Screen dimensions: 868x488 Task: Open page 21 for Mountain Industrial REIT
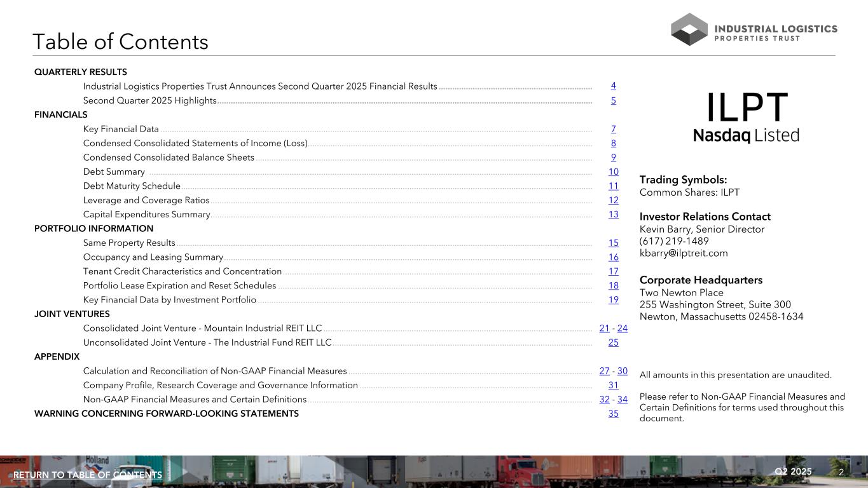point(604,329)
